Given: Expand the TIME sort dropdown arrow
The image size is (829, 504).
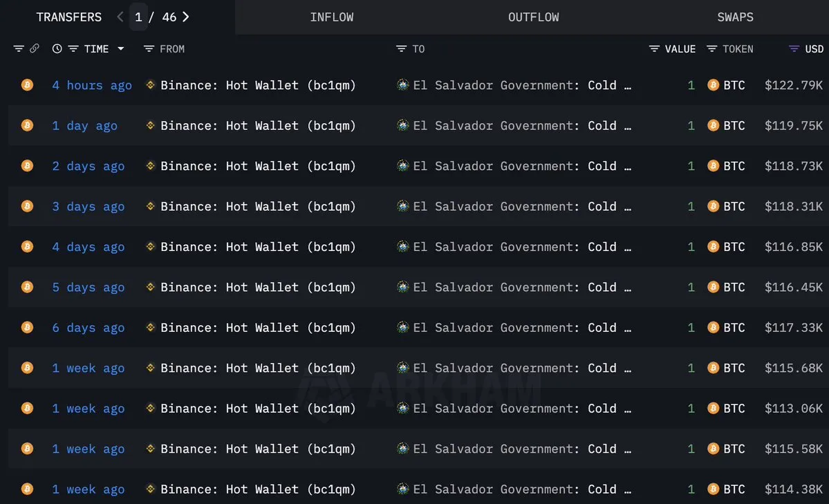Looking at the screenshot, I should click(x=120, y=48).
